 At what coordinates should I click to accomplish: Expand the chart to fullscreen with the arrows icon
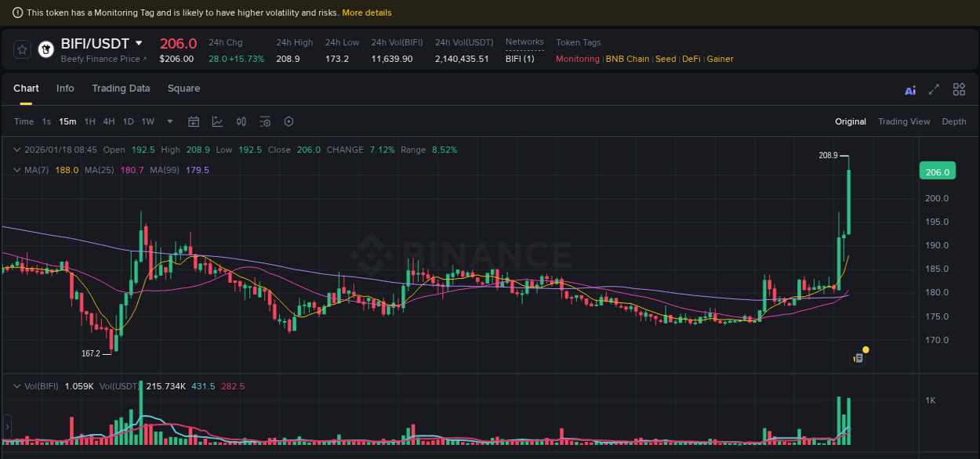(933, 89)
